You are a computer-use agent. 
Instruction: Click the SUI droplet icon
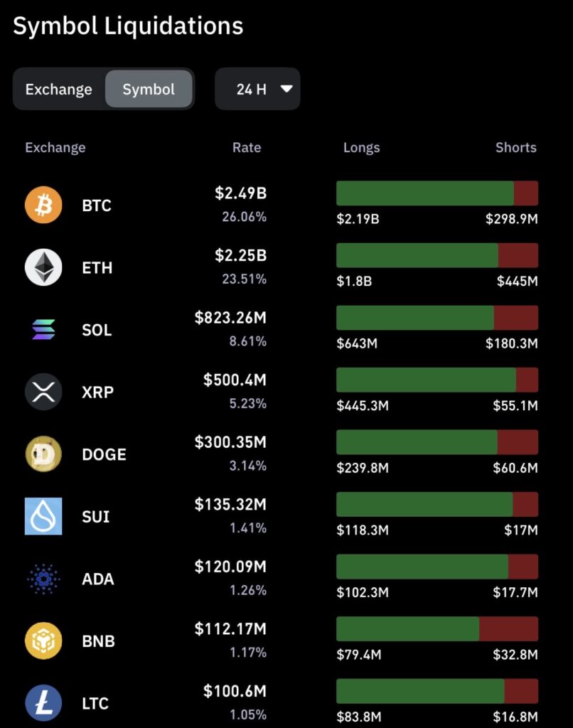43,516
